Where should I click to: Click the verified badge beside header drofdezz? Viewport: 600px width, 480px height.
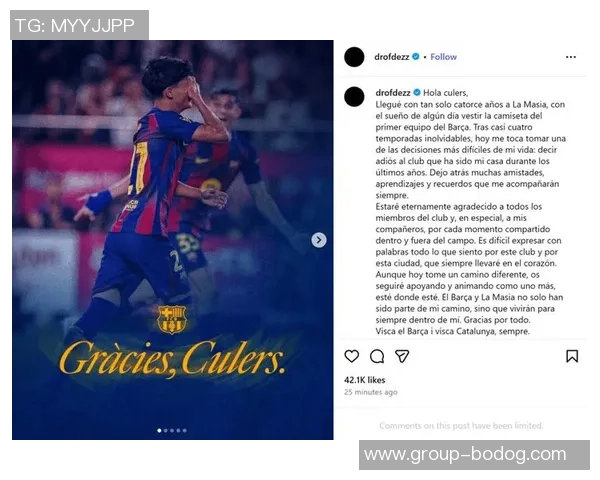[416, 57]
